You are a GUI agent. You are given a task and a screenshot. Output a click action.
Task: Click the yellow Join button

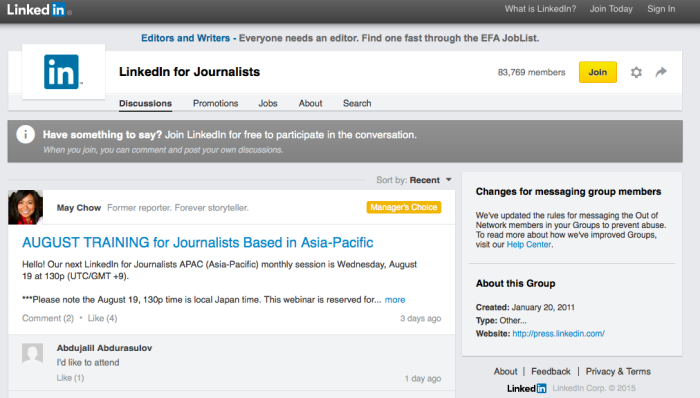coord(598,72)
